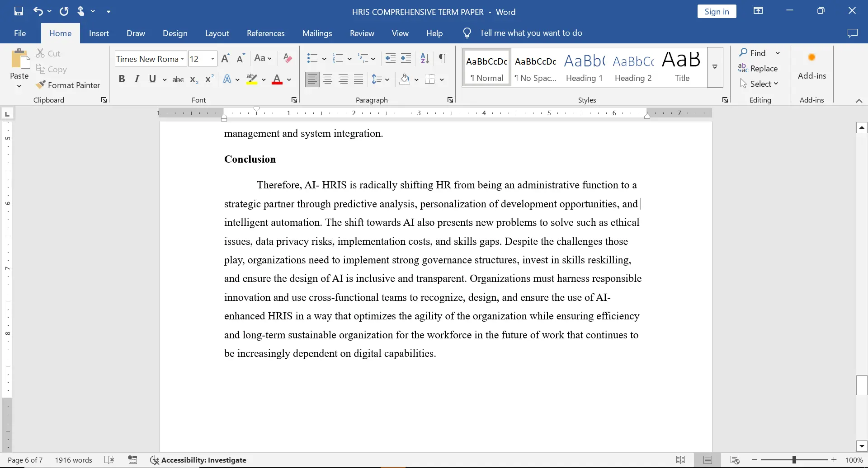
Task: Apply yellow text highlight color
Action: click(x=252, y=80)
